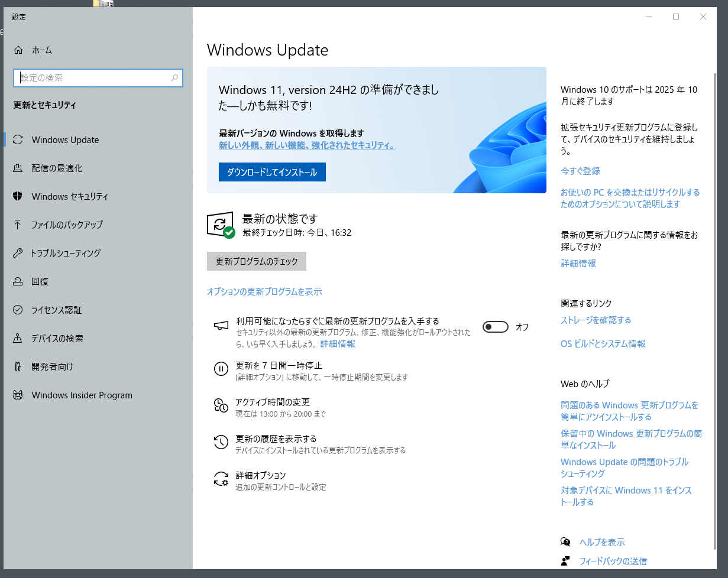Viewport: 728px width, 578px height.
Task: Click the troubleshooting (トラブルシューティング) wrench icon
Action: [18, 254]
